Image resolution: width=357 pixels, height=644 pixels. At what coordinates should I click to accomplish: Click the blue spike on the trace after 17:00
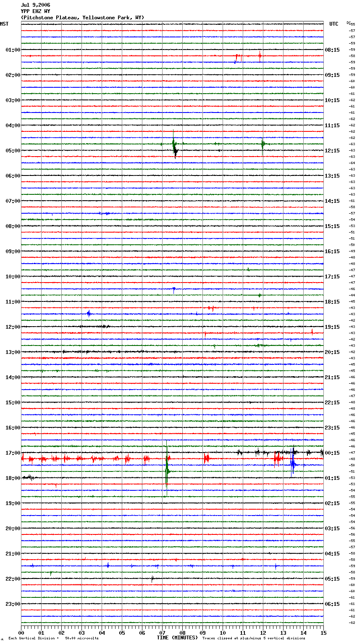293,462
